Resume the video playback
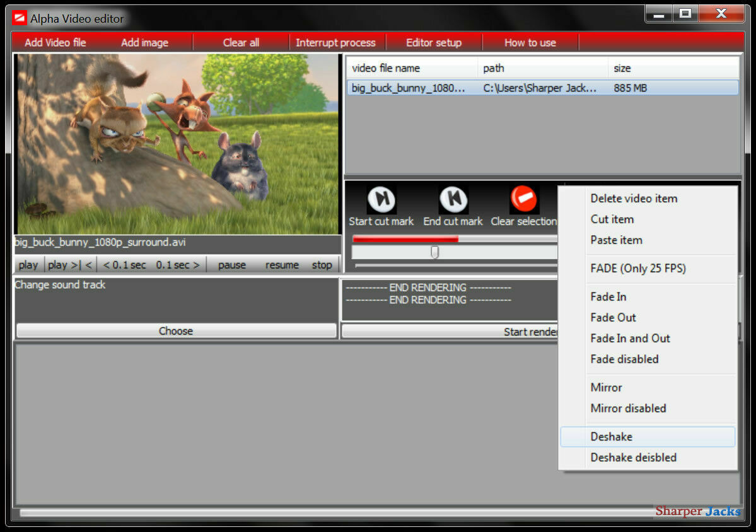 tap(282, 265)
